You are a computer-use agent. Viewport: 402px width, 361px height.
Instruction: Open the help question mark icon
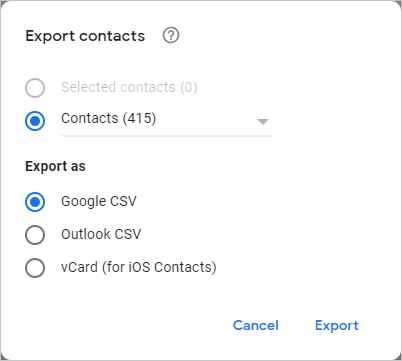point(171,35)
